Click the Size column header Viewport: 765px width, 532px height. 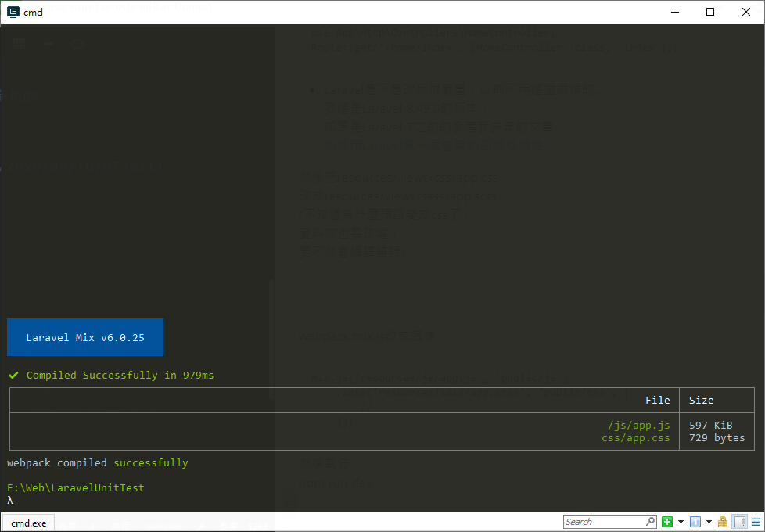coord(701,401)
